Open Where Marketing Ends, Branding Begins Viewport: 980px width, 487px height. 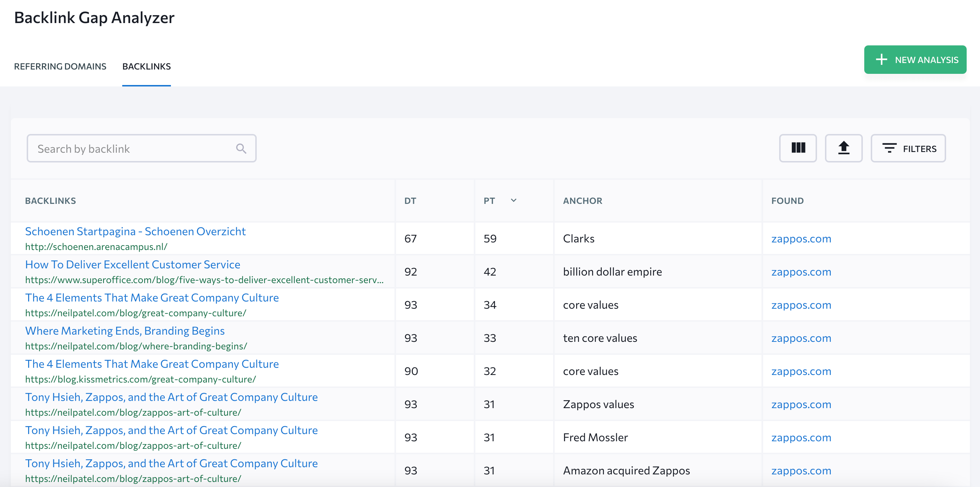[125, 331]
